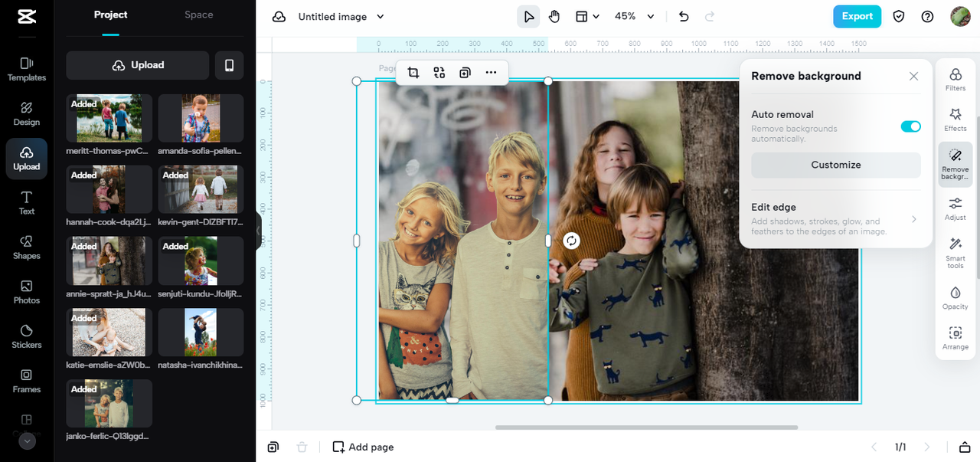Open the Effects panel
This screenshot has width=980, height=462.
[955, 120]
